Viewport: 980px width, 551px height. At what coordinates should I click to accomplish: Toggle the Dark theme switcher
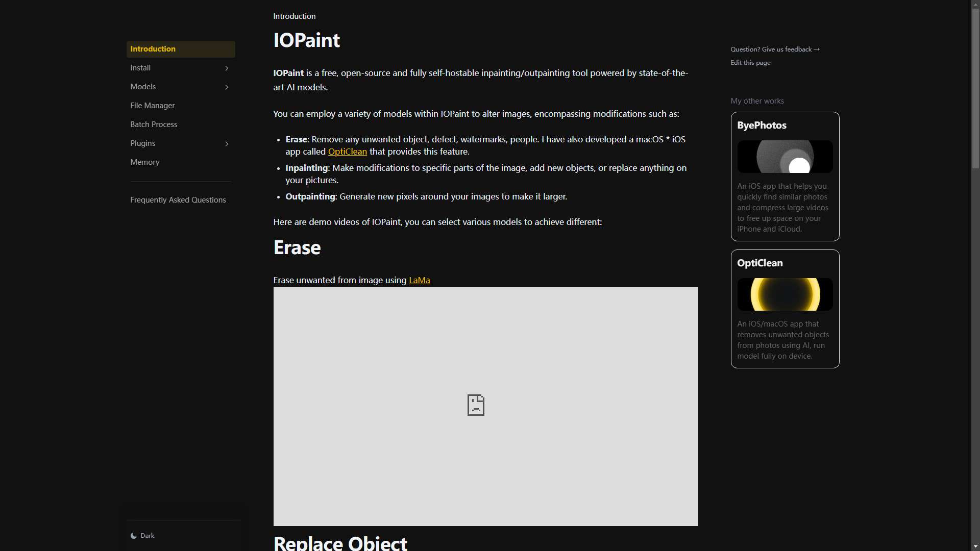[183, 536]
